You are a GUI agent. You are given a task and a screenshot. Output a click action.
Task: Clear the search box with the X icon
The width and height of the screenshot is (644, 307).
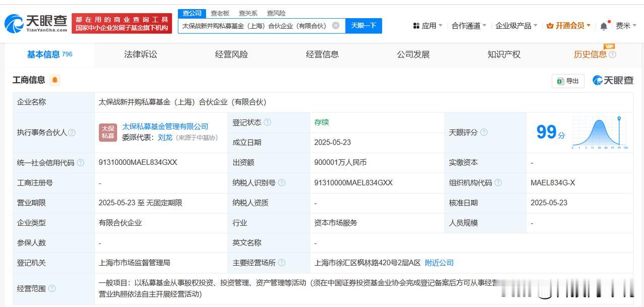(336, 26)
